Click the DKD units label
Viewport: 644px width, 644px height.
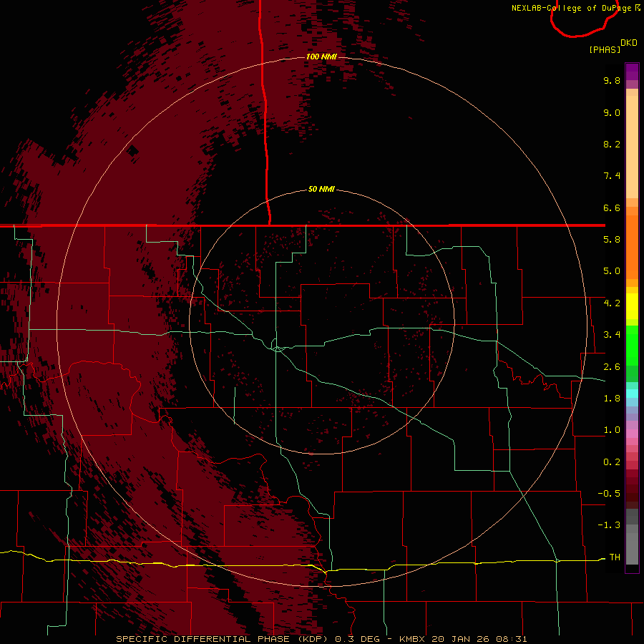tap(628, 43)
